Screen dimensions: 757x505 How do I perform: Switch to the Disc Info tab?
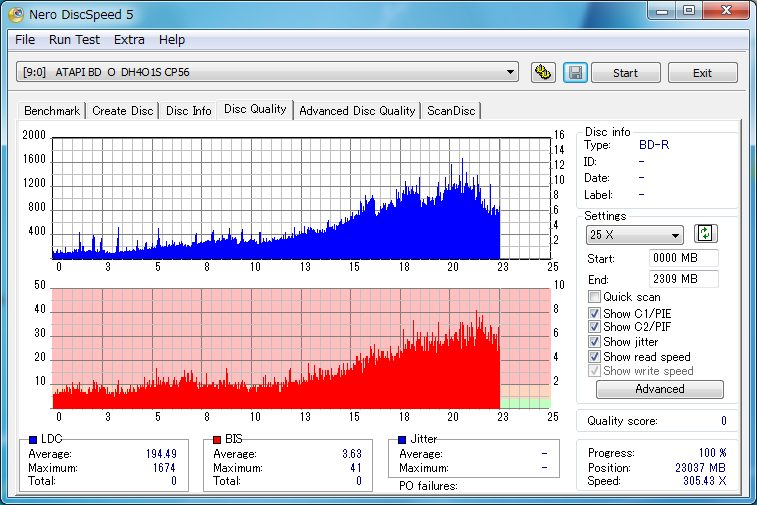click(x=189, y=111)
